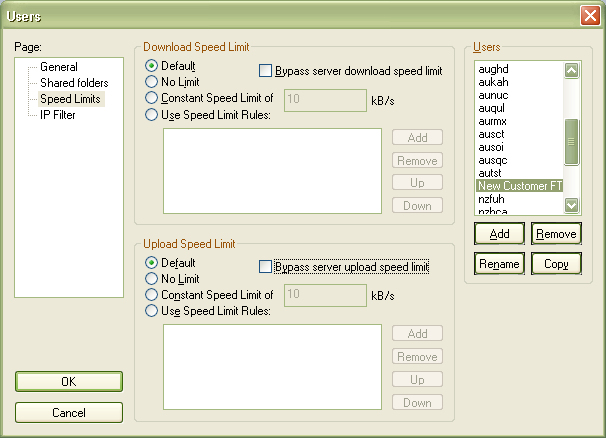The image size is (606, 438).
Task: Confirm changes with OK button
Action: tap(69, 382)
